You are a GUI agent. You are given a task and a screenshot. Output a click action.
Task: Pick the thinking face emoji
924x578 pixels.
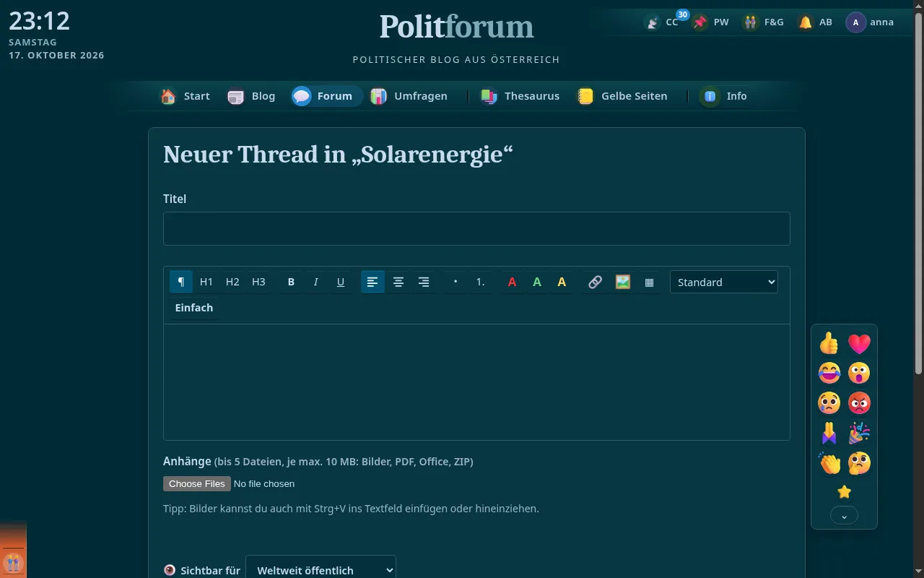point(859,462)
